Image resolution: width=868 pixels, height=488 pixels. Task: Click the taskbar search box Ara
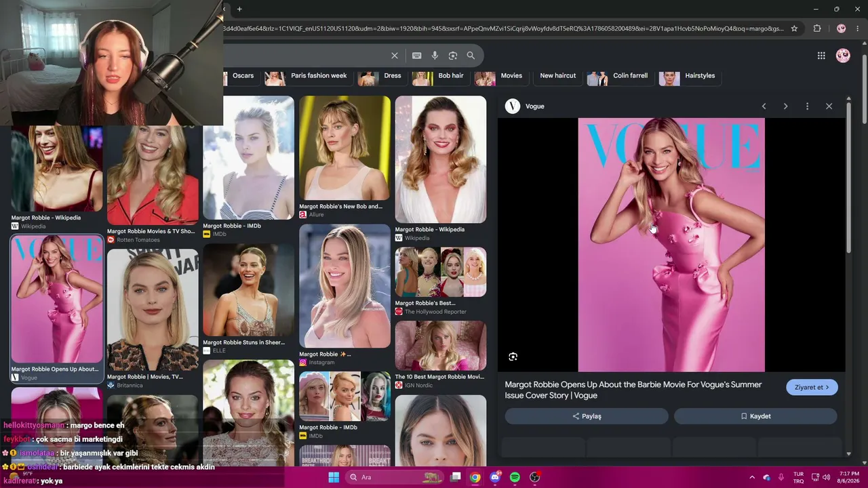tap(393, 477)
